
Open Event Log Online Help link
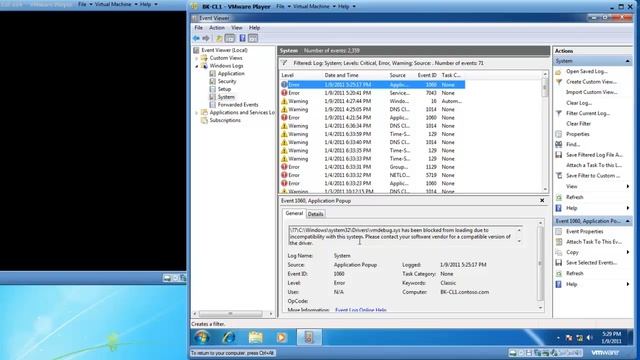[360, 310]
